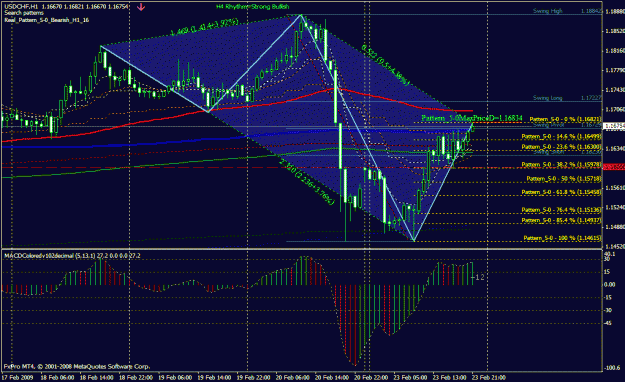
Task: Click the -100.6 value on MACD scale
Action: 612,368
